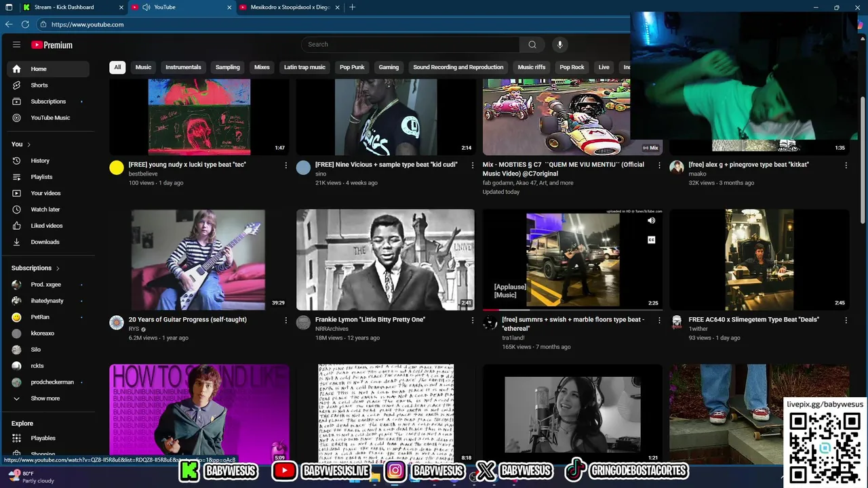Open NRRArchives channel link
868x488 pixels.
pos(332,329)
